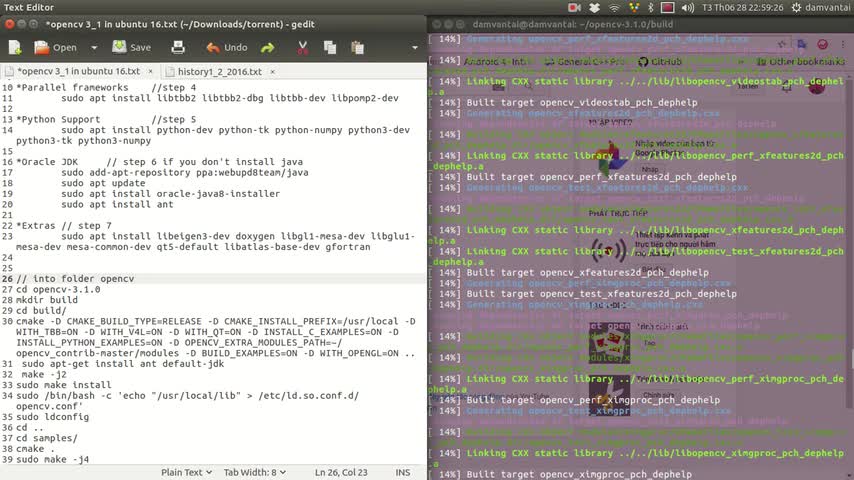Open the session gear menu for damvantai
This screenshot has height=480, width=854.
(820, 8)
